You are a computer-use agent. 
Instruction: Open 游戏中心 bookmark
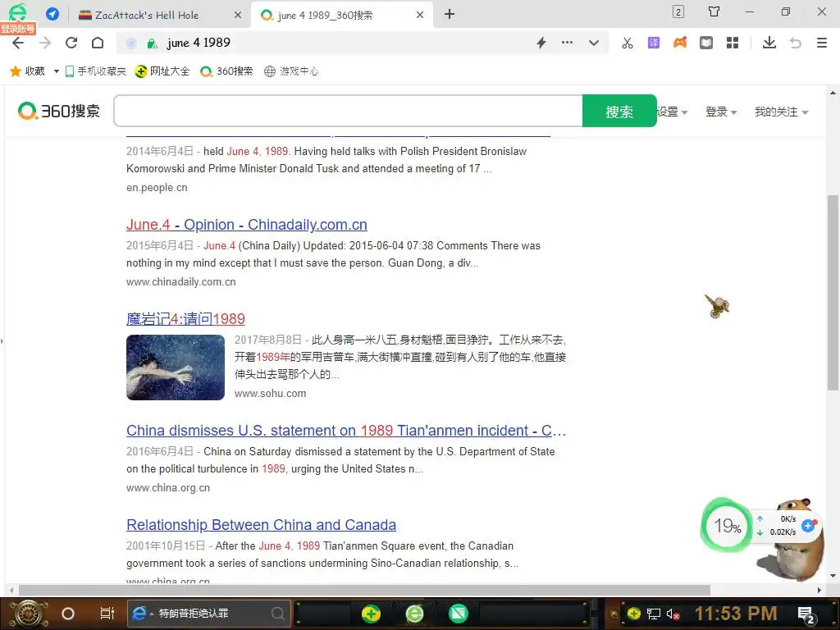coord(291,71)
